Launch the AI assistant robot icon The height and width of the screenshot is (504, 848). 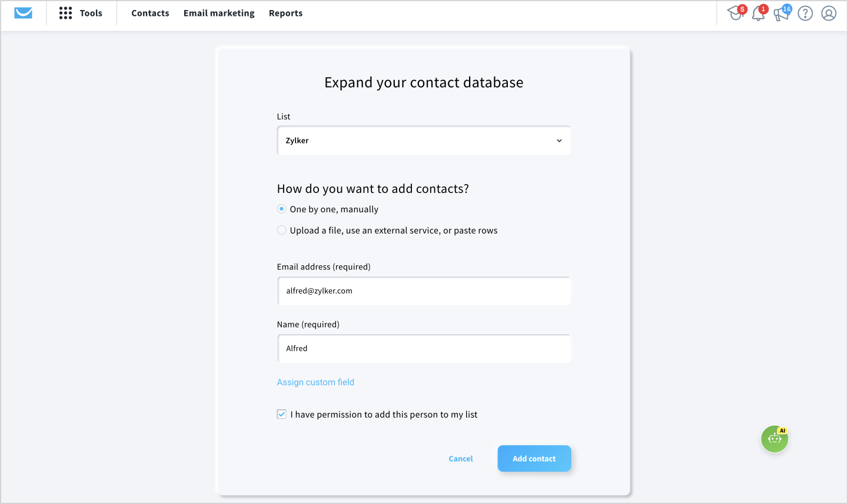(x=774, y=439)
